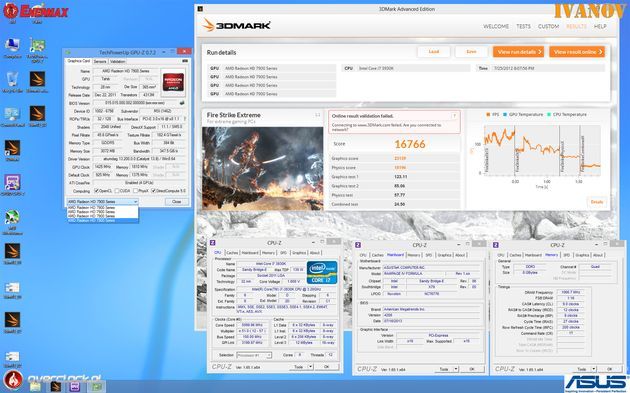Open the Recycle Bin desktop icon
This screenshot has height=393, width=630.
pos(12,82)
